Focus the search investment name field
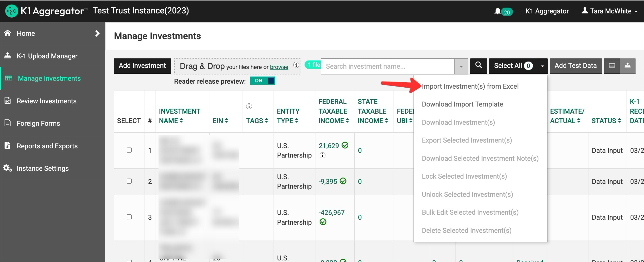Image resolution: width=644 pixels, height=262 pixels. click(x=387, y=67)
